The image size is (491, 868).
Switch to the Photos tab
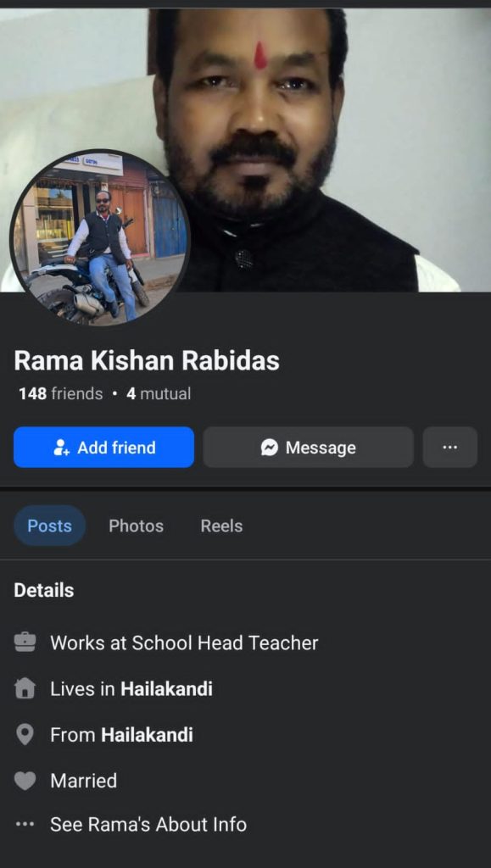coord(137,526)
